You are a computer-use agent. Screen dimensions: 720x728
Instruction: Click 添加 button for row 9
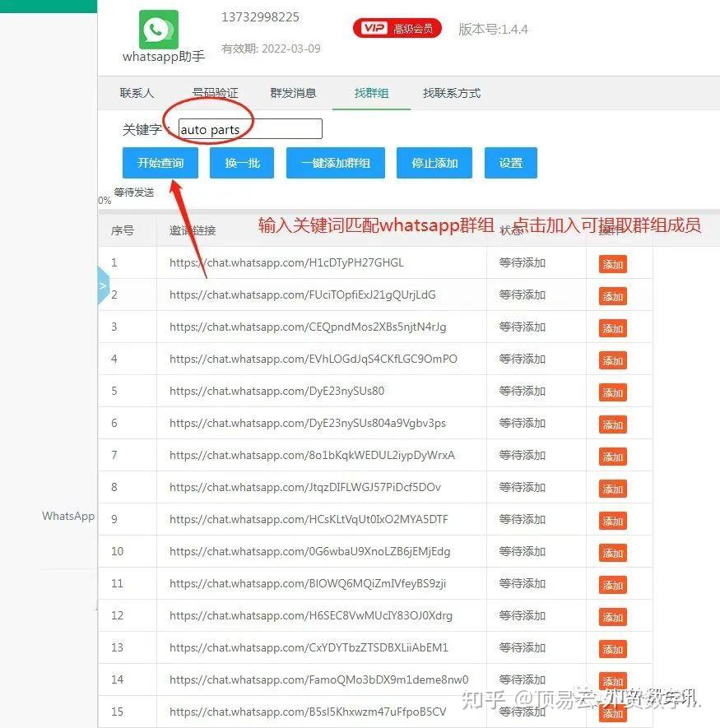click(613, 521)
